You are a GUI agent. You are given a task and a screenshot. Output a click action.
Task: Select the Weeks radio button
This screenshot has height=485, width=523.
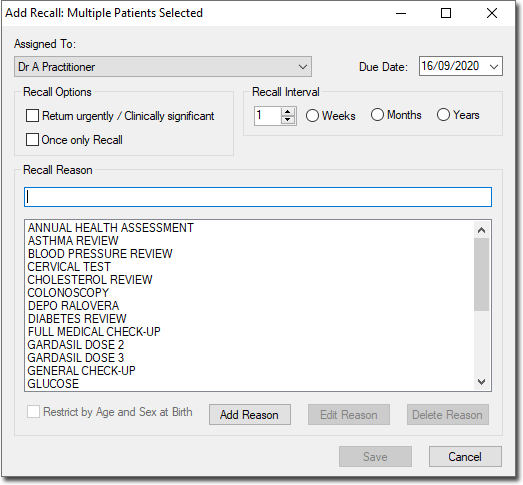(312, 116)
